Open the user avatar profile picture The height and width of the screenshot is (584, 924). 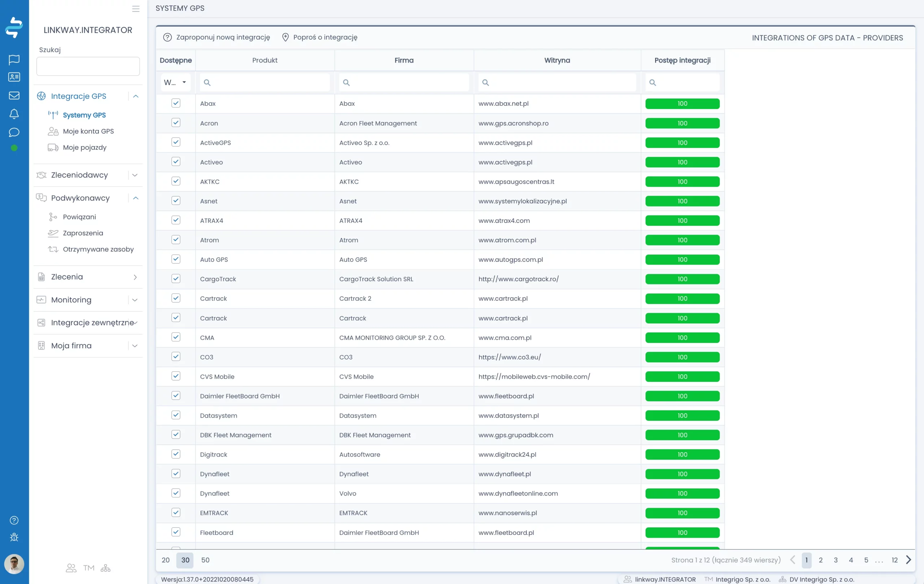14,564
